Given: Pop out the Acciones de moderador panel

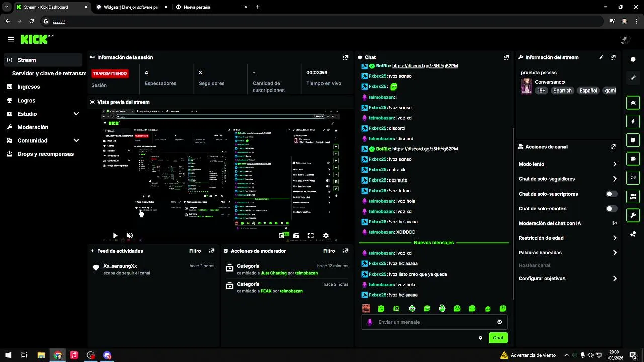Looking at the screenshot, I should click(x=345, y=251).
